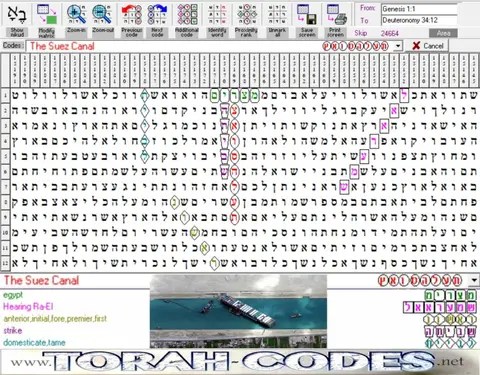480x375 pixels.
Task: Select the 'domesticate,tame' term
Action: point(34,343)
